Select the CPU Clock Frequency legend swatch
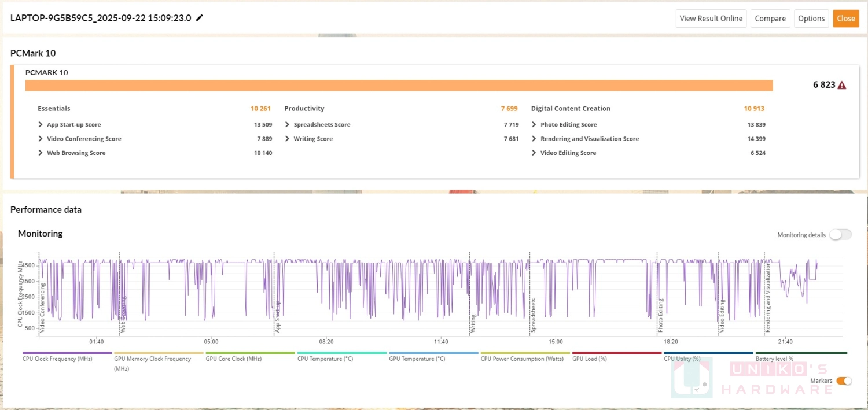 (x=67, y=353)
